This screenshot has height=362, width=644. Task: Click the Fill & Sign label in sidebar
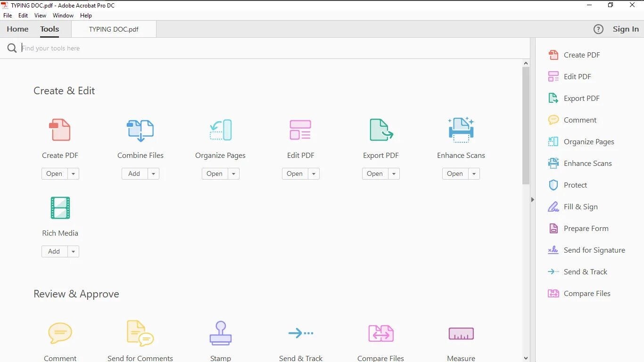point(581,207)
